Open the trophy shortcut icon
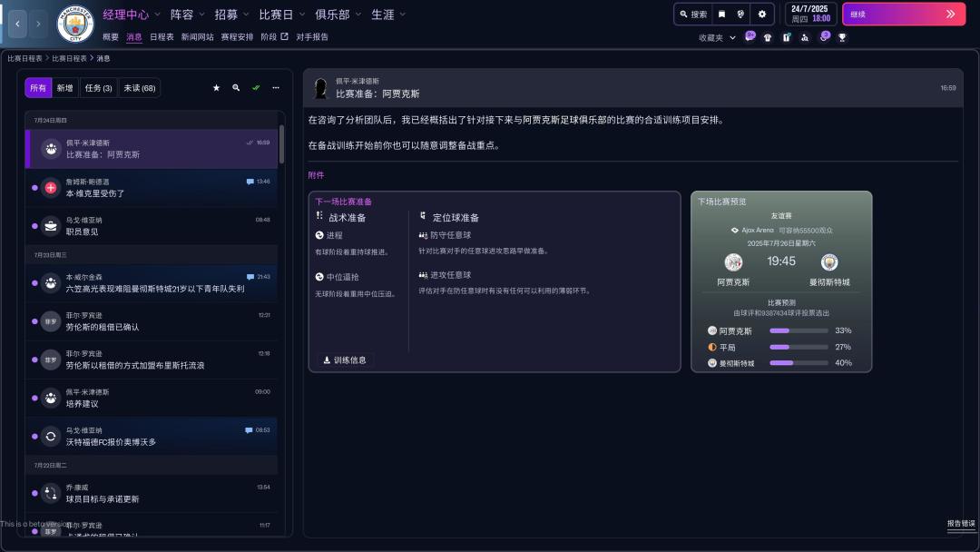 pos(842,37)
